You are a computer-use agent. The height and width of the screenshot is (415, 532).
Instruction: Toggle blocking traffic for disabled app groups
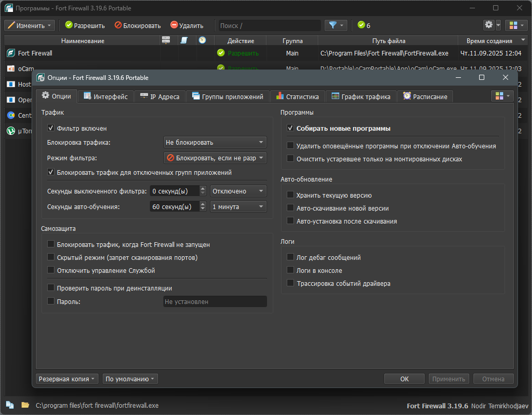click(51, 172)
